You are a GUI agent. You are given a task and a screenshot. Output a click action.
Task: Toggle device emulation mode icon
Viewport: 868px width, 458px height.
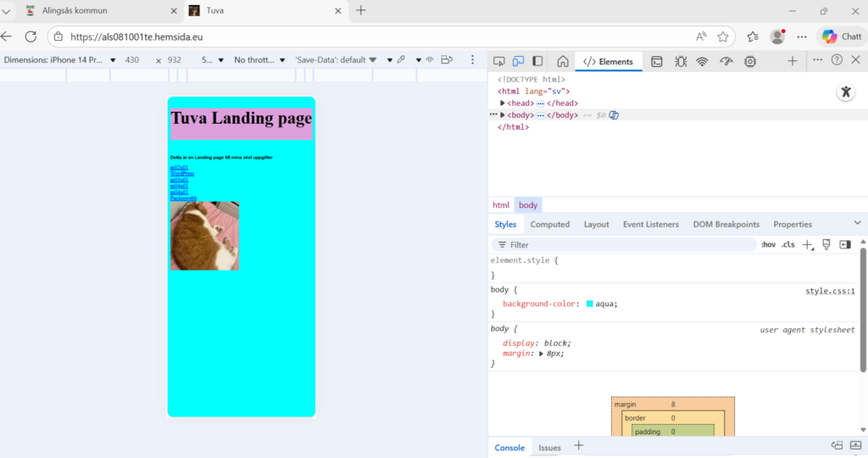tap(519, 61)
